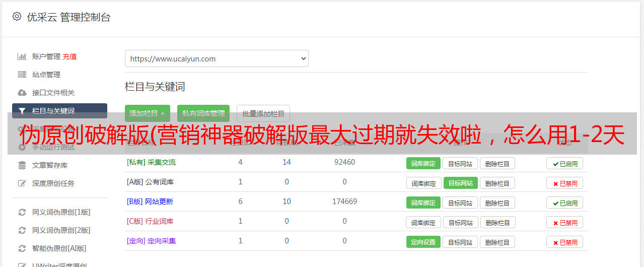Open the [A版] 公有词库 column link
Viewport: 644px width, 267px height.
click(x=150, y=182)
